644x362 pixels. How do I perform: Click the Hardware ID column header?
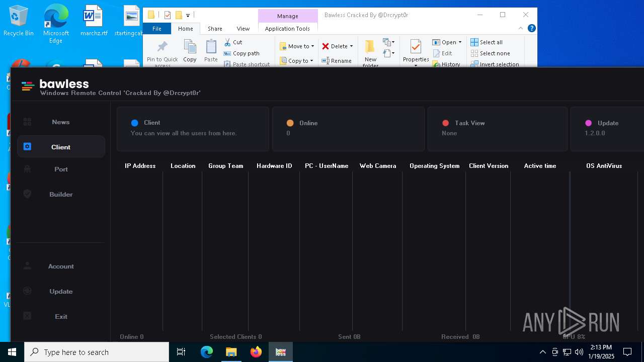274,166
